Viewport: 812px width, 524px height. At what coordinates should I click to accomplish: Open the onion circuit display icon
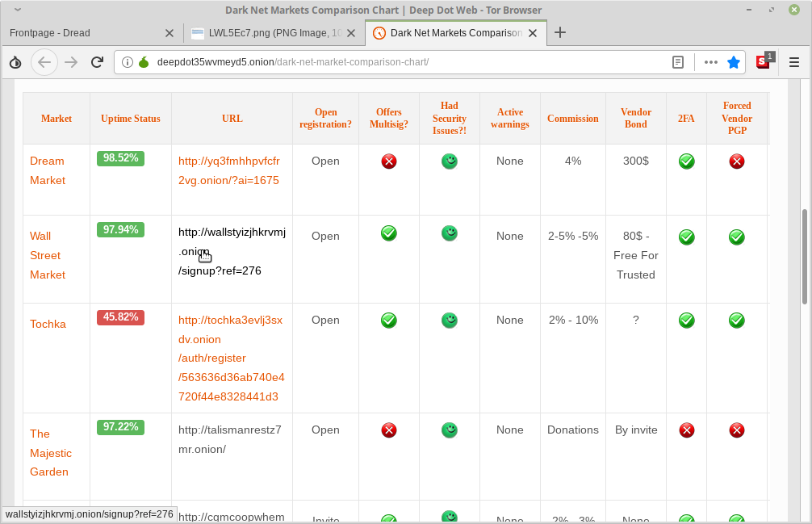click(144, 62)
